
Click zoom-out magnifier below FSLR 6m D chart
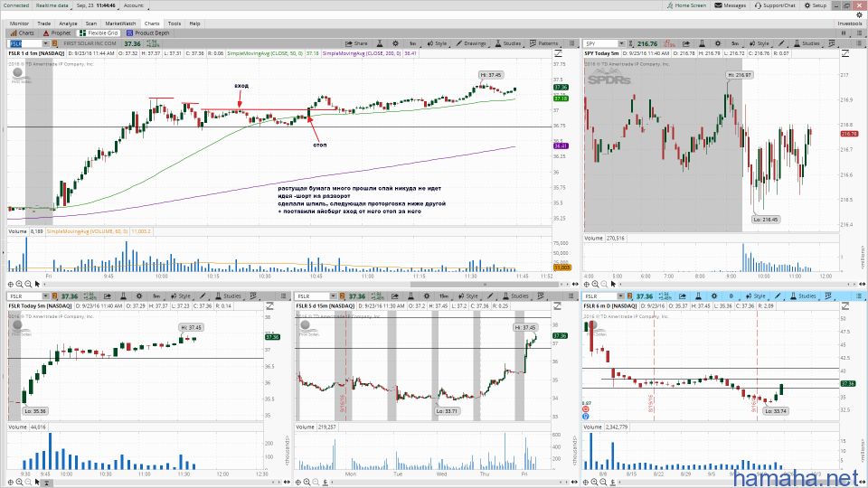(x=603, y=482)
